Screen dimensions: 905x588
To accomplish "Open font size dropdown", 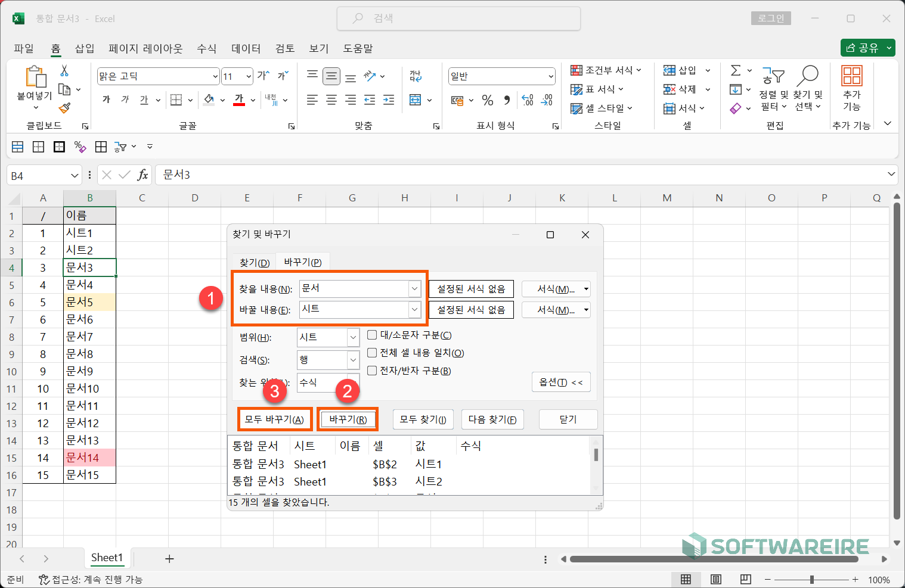I will pos(249,76).
